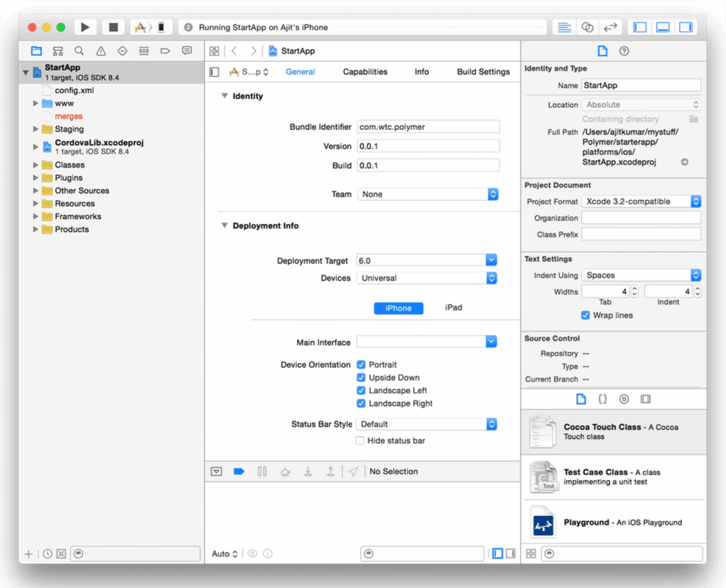The image size is (726, 588).
Task: Switch to the Standard editor
Action: [564, 27]
